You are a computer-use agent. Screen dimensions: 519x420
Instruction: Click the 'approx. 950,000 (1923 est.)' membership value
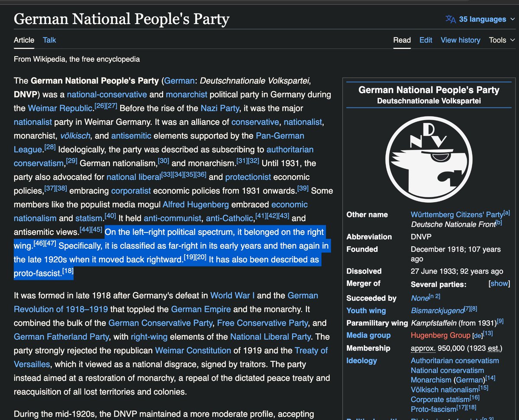(456, 348)
